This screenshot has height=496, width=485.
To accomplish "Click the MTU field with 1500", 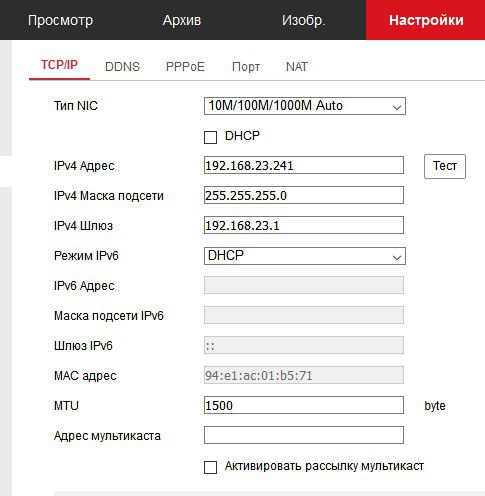I will point(304,405).
